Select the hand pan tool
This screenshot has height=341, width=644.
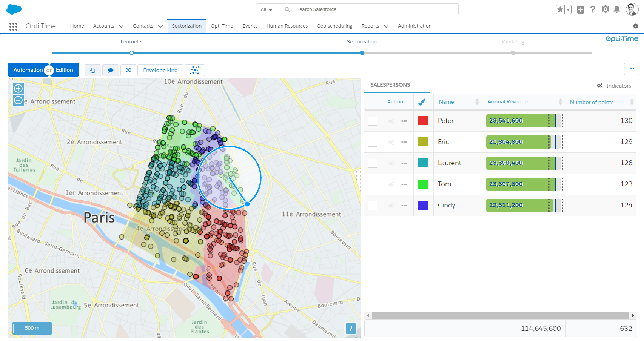(x=92, y=70)
